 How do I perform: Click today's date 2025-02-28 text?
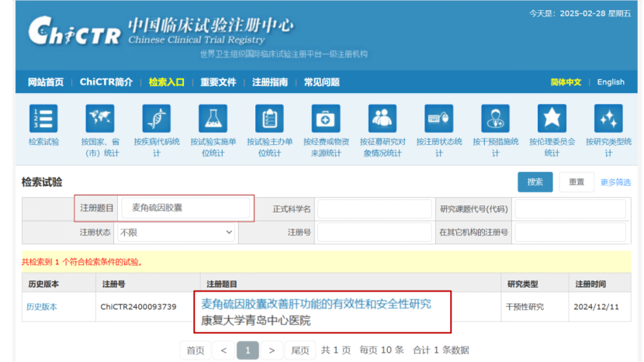click(583, 13)
